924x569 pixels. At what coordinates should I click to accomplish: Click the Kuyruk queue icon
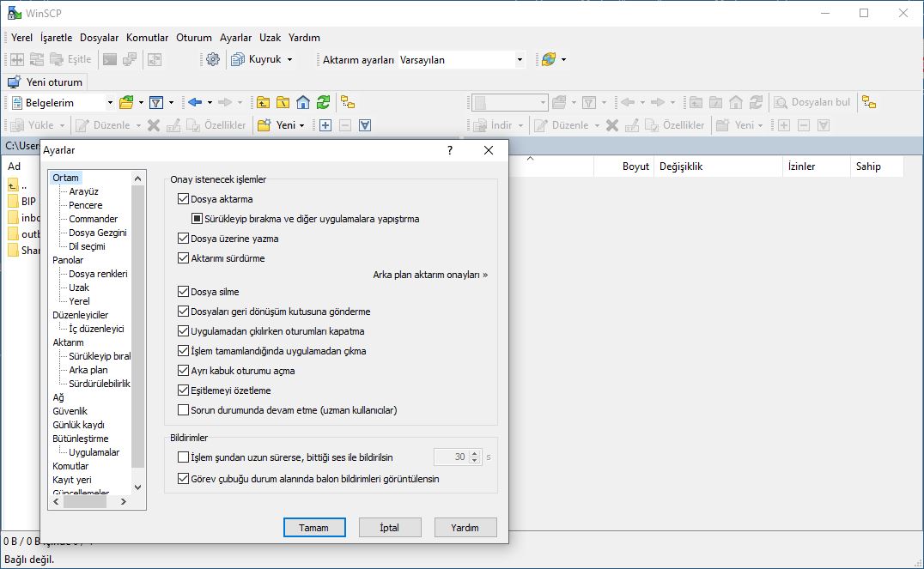tap(238, 59)
